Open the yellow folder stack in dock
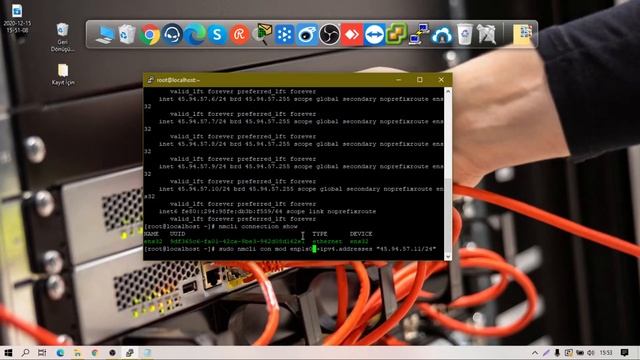Image resolution: width=640 pixels, height=360 pixels. point(522,34)
